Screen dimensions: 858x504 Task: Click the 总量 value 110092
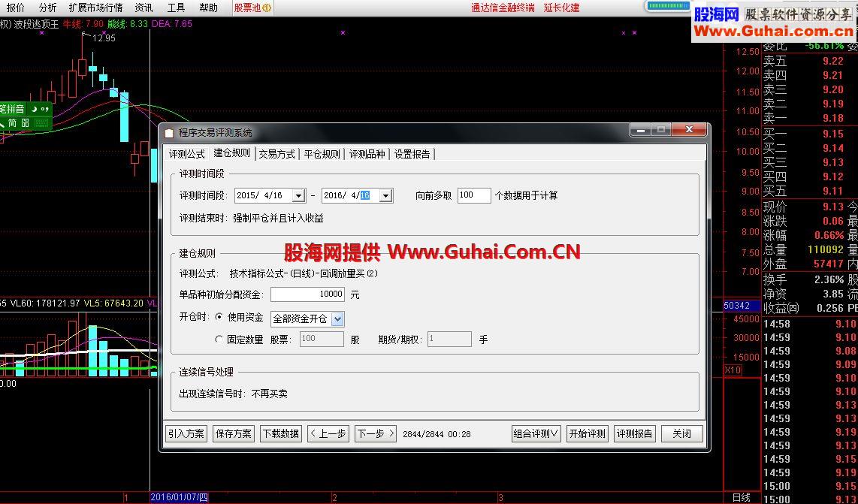826,249
